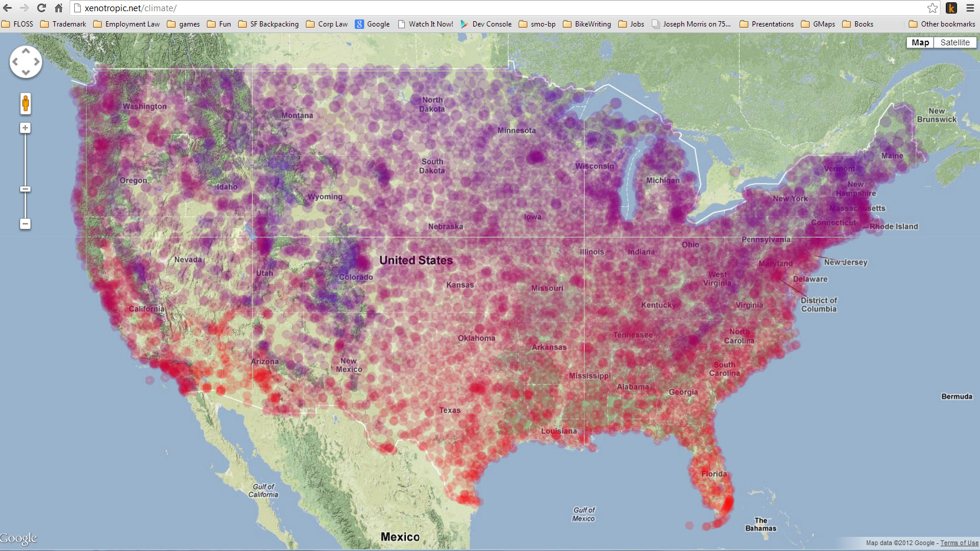Click the Terms of Use link

point(959,543)
